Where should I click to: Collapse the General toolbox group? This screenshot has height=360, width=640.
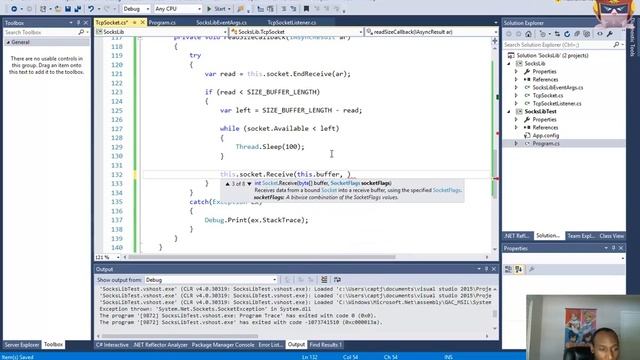click(x=8, y=42)
